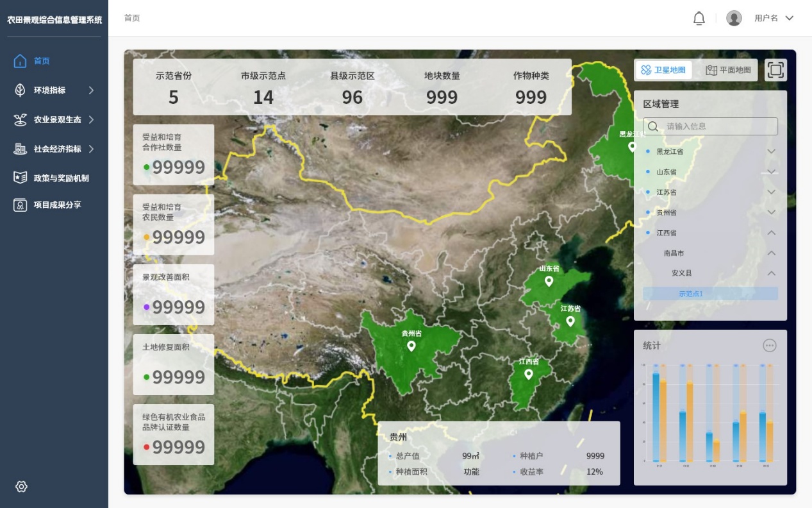Select the 示范点1 demonstration point

710,294
